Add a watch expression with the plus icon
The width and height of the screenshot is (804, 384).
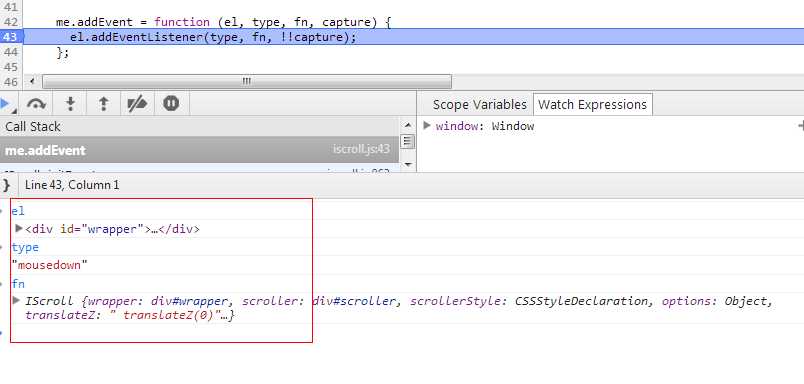coord(801,126)
